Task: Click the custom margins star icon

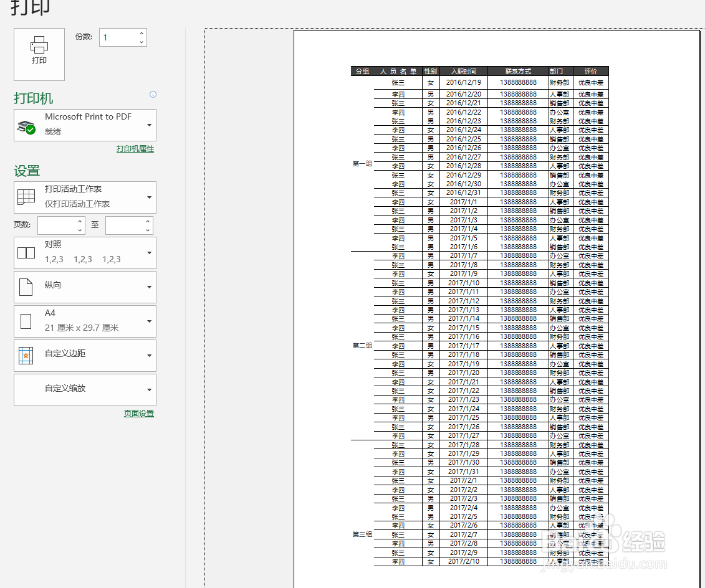Action: [x=26, y=356]
